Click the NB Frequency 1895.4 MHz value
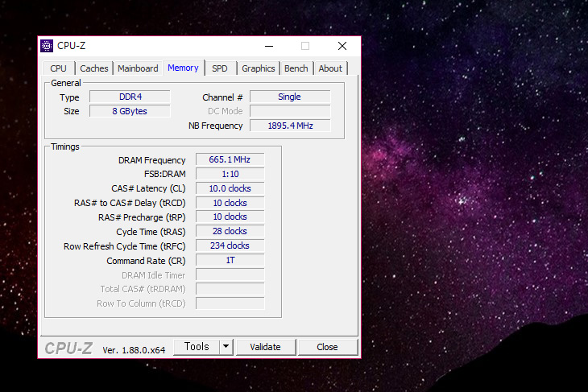Viewport: 588px width, 392px height. click(x=290, y=126)
